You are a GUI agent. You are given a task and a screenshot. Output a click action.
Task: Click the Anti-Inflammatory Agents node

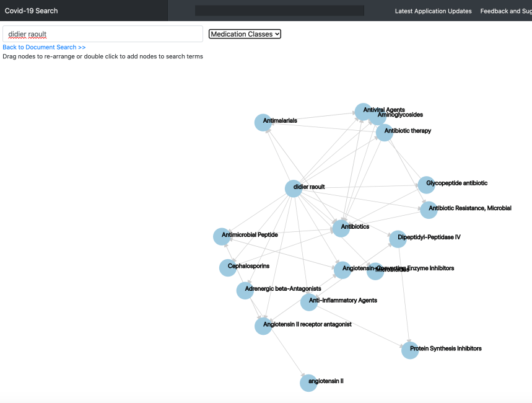pos(309,302)
